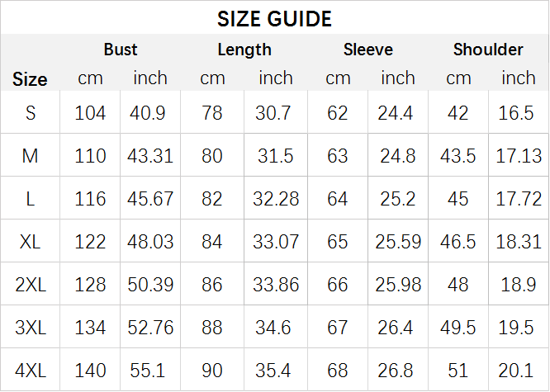Click the Size header label
This screenshot has height=392, width=550.
coord(30,79)
